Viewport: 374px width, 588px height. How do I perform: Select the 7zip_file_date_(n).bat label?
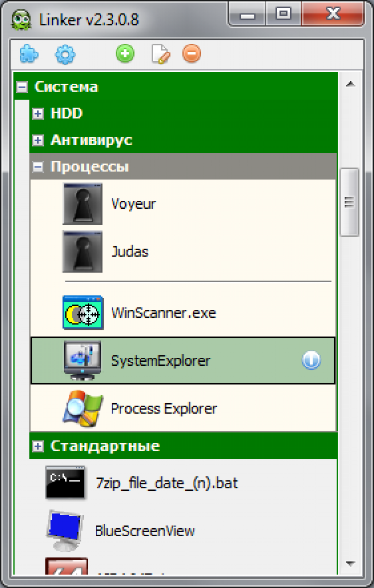pos(167,483)
